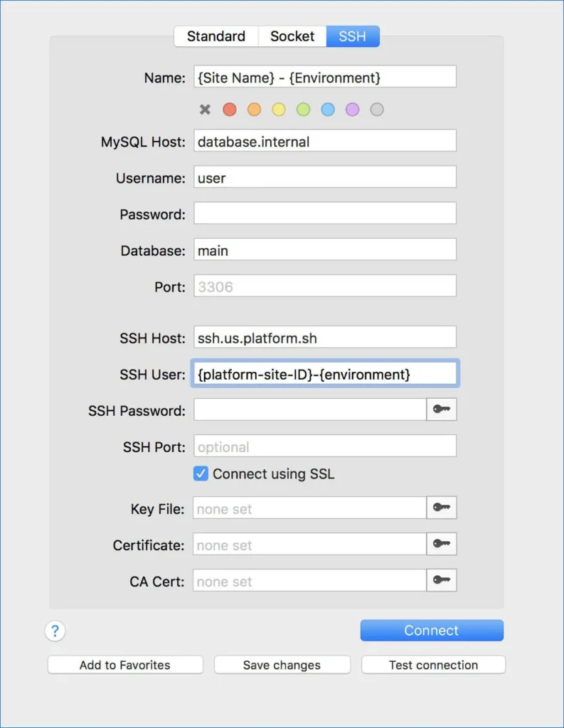
Task: Add connection to Favorites
Action: (x=125, y=665)
